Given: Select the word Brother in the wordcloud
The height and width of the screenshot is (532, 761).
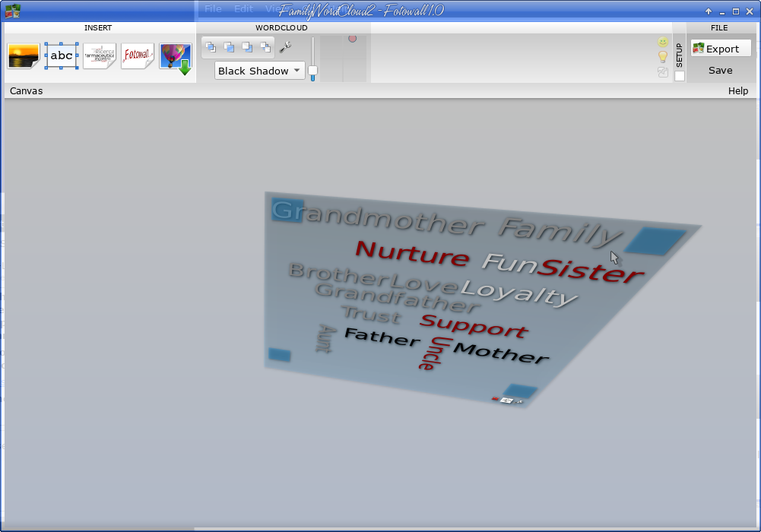Looking at the screenshot, I should click(339, 274).
